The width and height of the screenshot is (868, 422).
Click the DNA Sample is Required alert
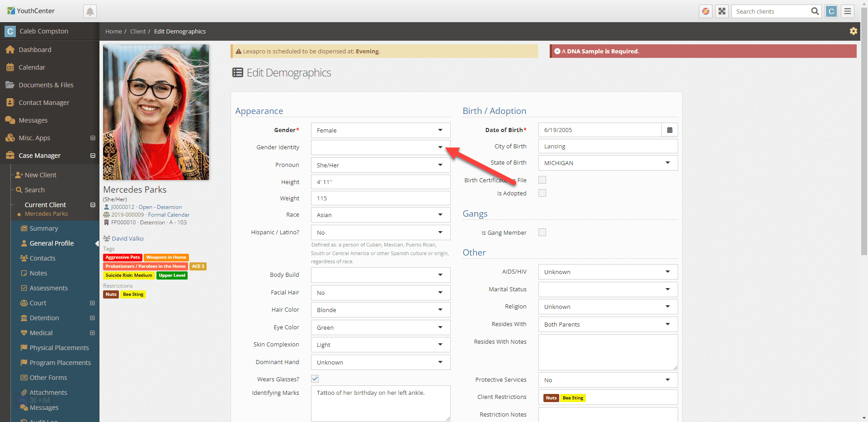pyautogui.click(x=703, y=51)
